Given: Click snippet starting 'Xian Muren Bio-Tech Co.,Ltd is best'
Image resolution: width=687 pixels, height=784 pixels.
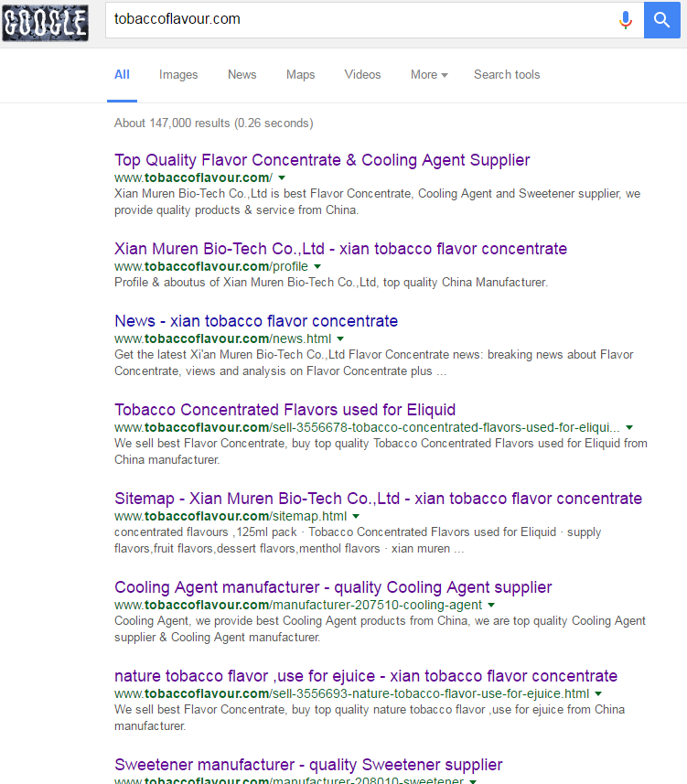Looking at the screenshot, I should [x=378, y=201].
